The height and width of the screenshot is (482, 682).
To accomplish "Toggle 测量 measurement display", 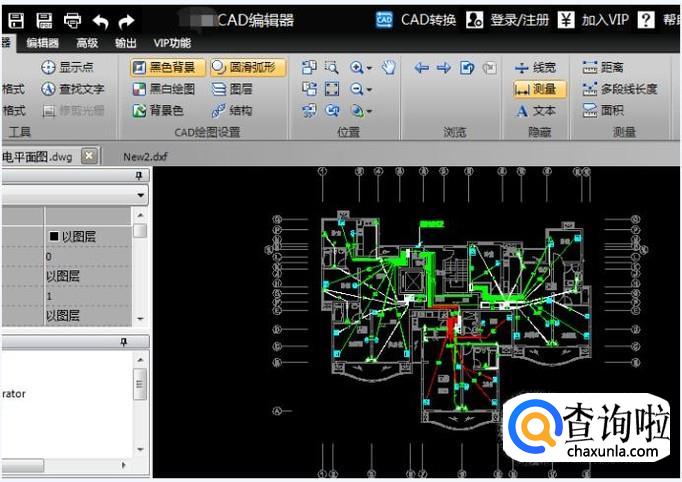I will pyautogui.click(x=539, y=89).
